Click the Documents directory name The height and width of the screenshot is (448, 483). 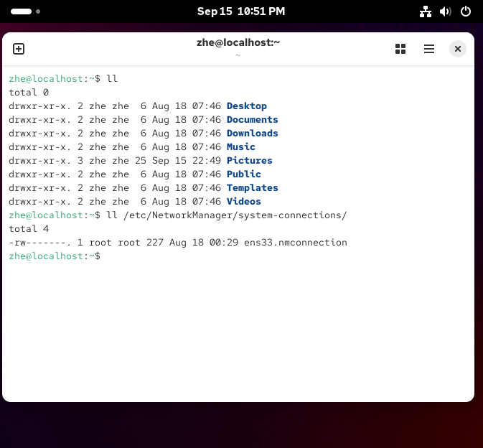253,120
